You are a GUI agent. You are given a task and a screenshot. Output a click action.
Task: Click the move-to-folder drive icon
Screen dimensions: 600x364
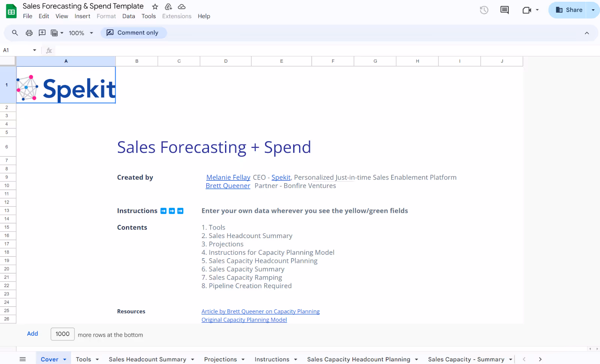coord(168,6)
